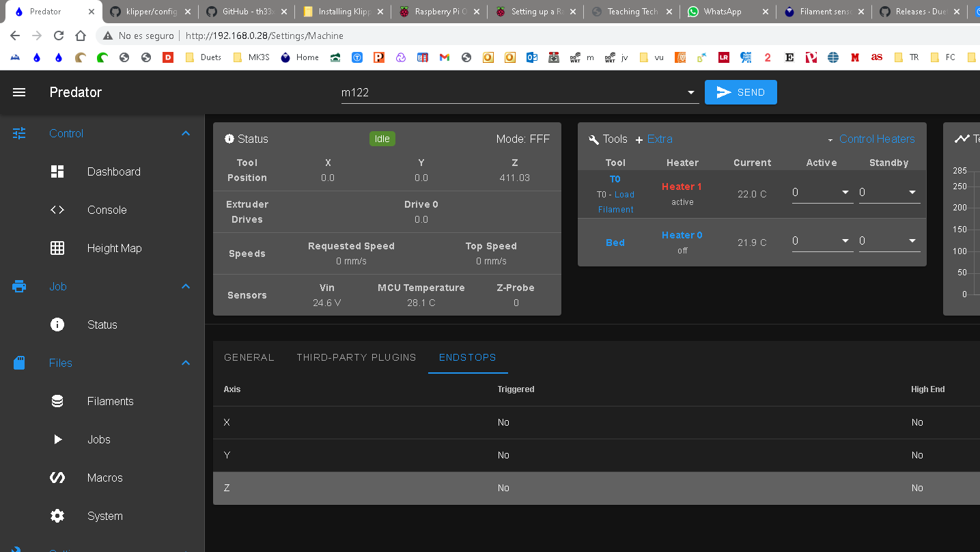This screenshot has height=552, width=980.
Task: Open Bed Standby temperature dropdown
Action: (912, 241)
